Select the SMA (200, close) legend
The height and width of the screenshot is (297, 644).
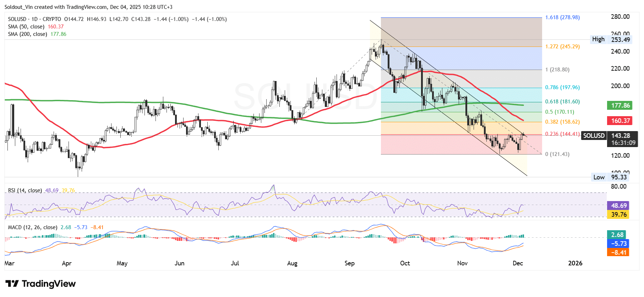(x=28, y=34)
